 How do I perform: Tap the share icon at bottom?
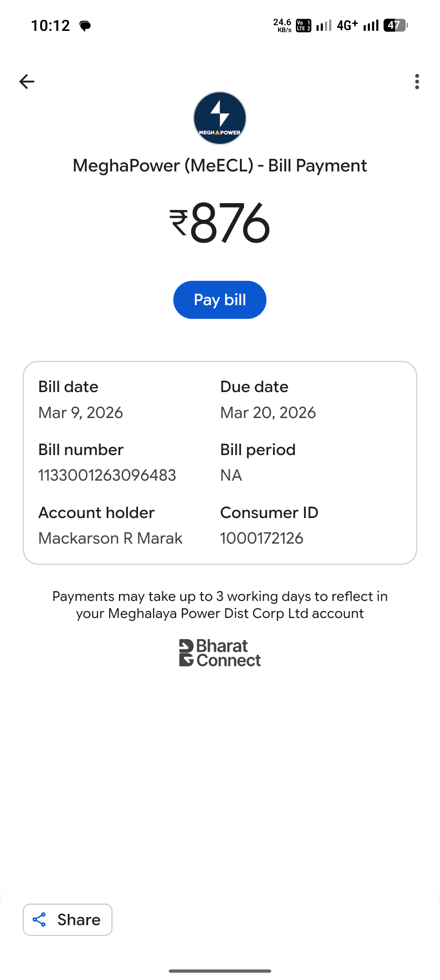[39, 919]
